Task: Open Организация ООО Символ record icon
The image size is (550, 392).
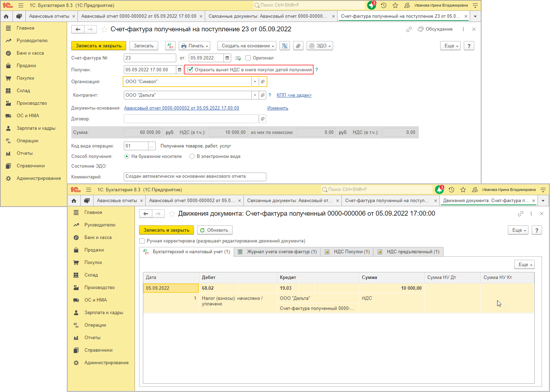Action: [263, 82]
